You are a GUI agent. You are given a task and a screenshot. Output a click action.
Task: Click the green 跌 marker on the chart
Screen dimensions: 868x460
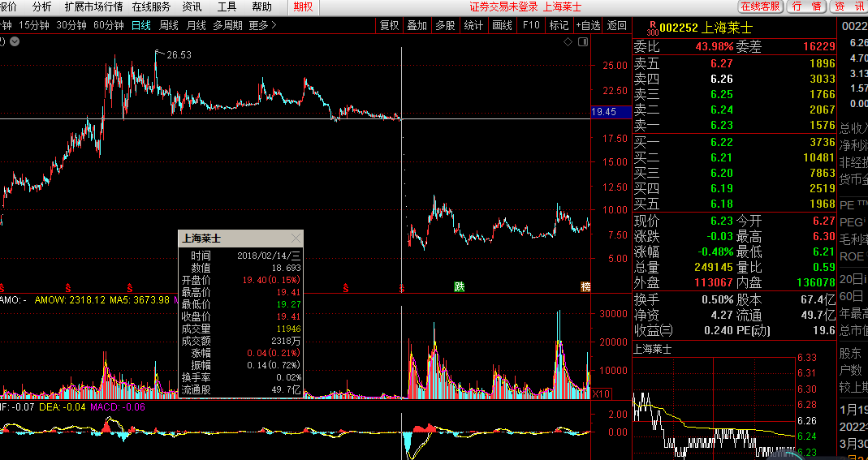coord(460,286)
